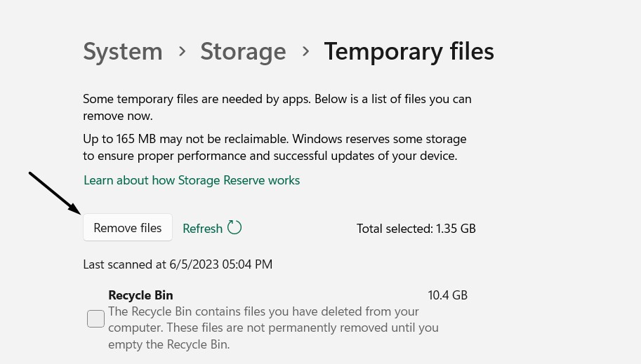Image resolution: width=641 pixels, height=364 pixels.
Task: Go back to System in breadcrumb
Action: (x=123, y=51)
